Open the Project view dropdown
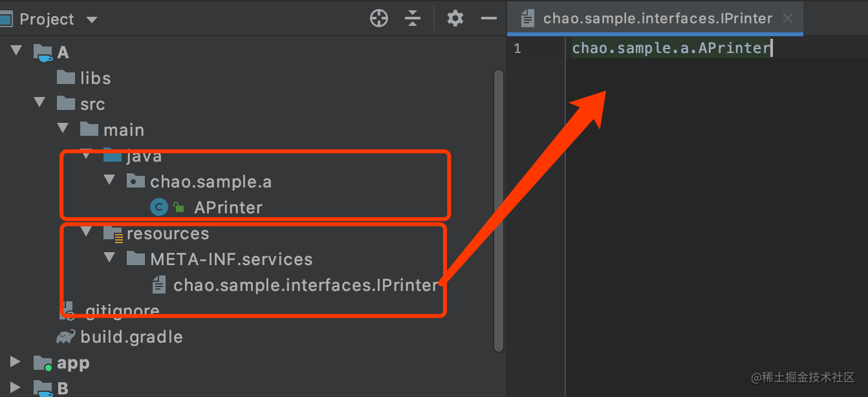Screen dimensions: 868x397 pyautogui.click(x=92, y=19)
